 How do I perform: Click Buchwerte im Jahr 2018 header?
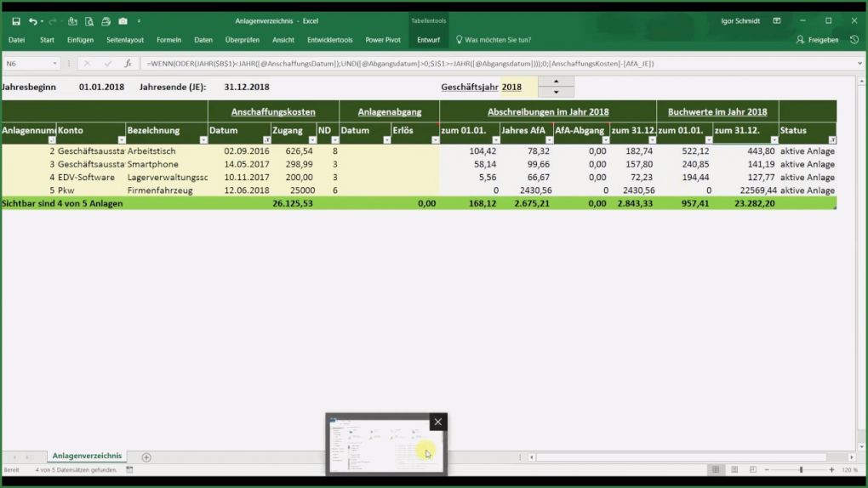pyautogui.click(x=717, y=111)
